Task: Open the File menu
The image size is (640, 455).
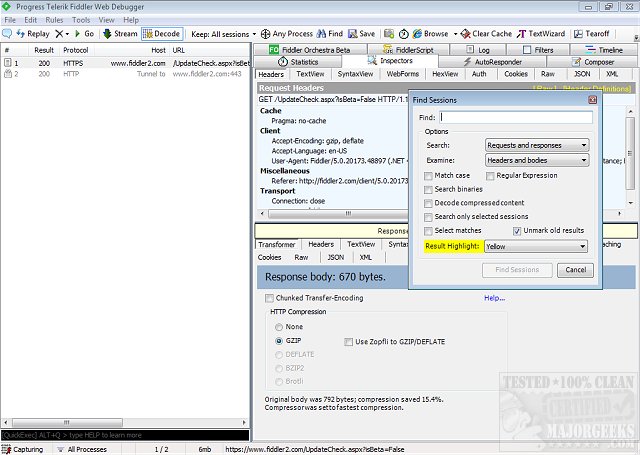Action: (x=10, y=20)
